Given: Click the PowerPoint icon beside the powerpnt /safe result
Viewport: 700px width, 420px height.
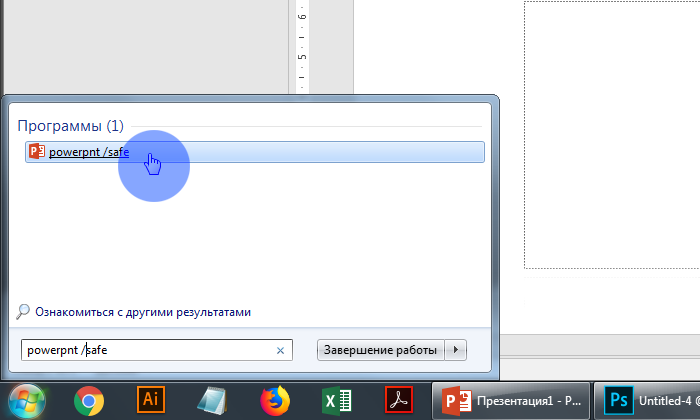Looking at the screenshot, I should (x=37, y=151).
